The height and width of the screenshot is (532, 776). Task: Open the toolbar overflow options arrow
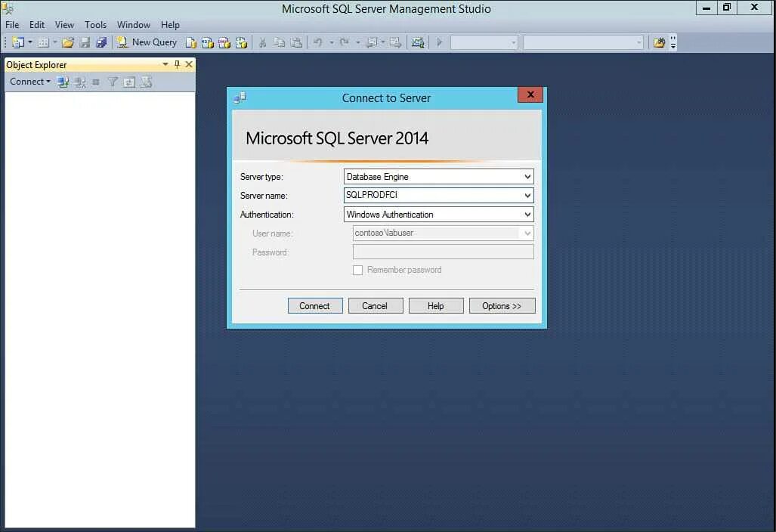pyautogui.click(x=673, y=42)
